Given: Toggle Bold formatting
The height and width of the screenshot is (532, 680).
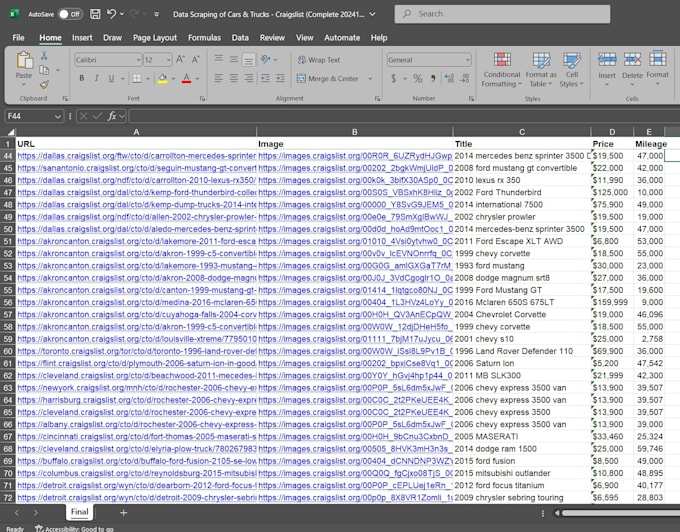Looking at the screenshot, I should [82, 78].
